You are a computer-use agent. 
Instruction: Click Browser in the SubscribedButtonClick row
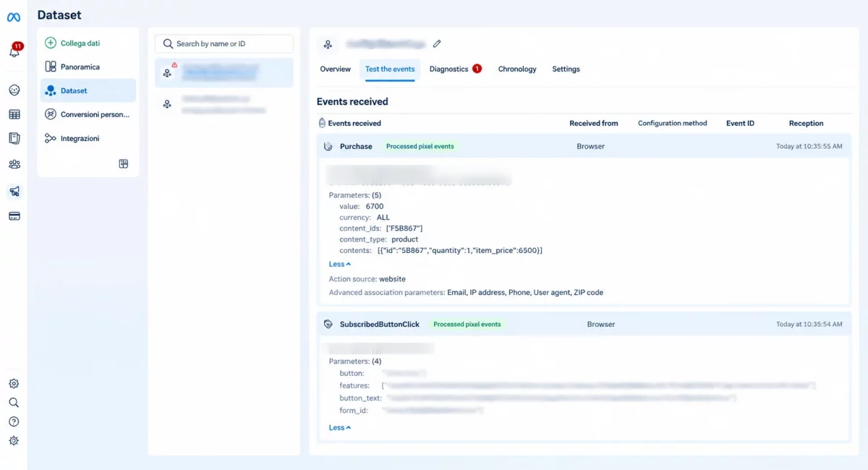[x=600, y=324]
